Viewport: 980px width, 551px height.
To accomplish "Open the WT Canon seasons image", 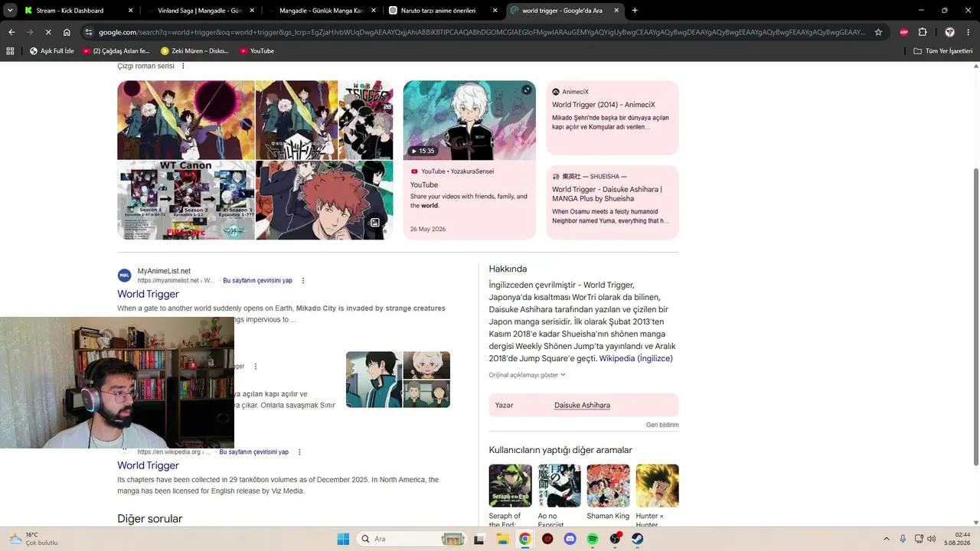I will [186, 201].
